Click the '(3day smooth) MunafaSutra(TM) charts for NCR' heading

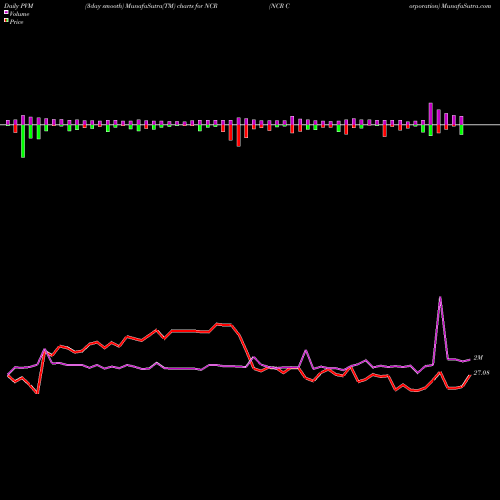[151, 6]
